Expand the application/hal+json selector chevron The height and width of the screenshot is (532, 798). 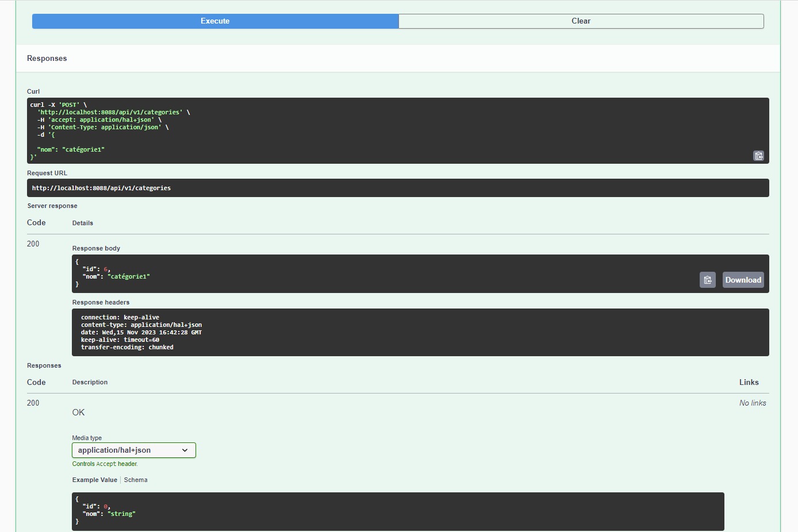tap(185, 450)
